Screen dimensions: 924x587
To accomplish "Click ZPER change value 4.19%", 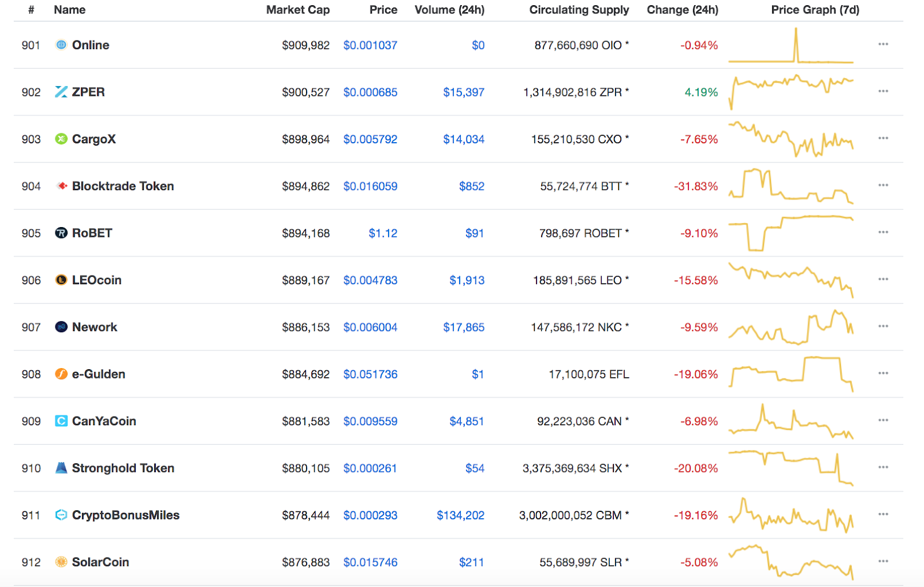I will point(701,92).
